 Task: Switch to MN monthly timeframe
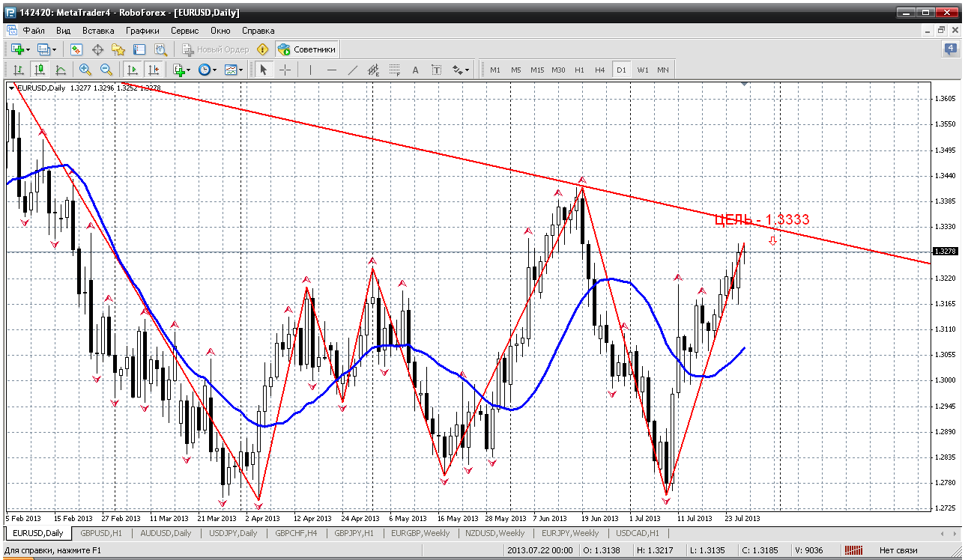663,70
